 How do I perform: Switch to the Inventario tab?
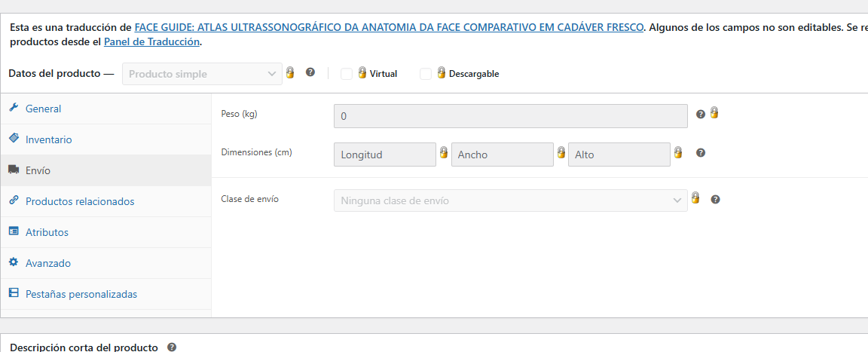[x=48, y=139]
